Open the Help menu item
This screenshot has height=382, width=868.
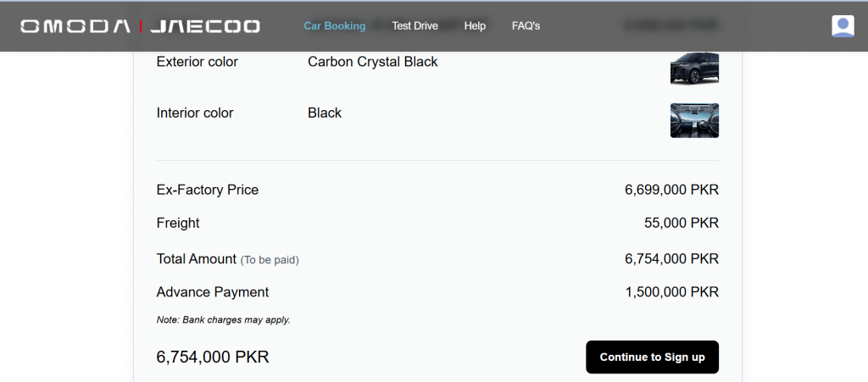(x=475, y=26)
